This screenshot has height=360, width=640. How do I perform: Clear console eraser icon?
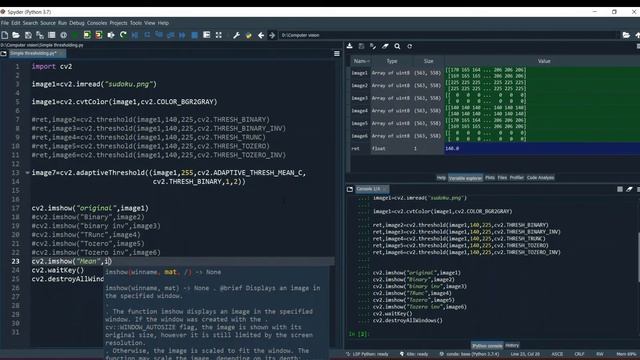629,189
